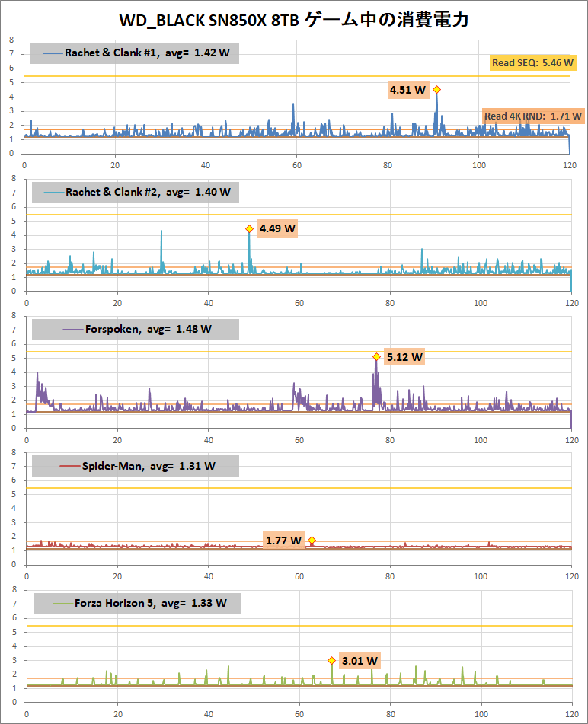Screen dimensions: 588x724
Task: Click the red line sample in Spider-Man legend
Action: click(x=71, y=466)
